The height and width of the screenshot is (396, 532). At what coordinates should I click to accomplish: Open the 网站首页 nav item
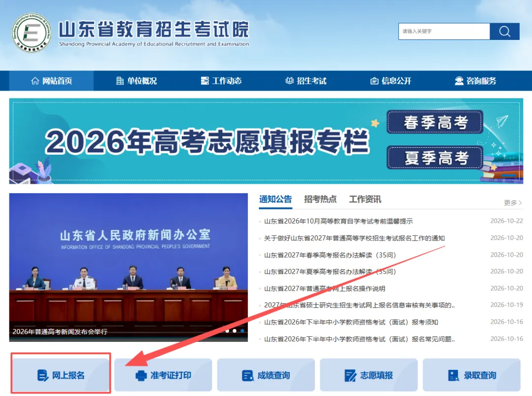point(51,81)
